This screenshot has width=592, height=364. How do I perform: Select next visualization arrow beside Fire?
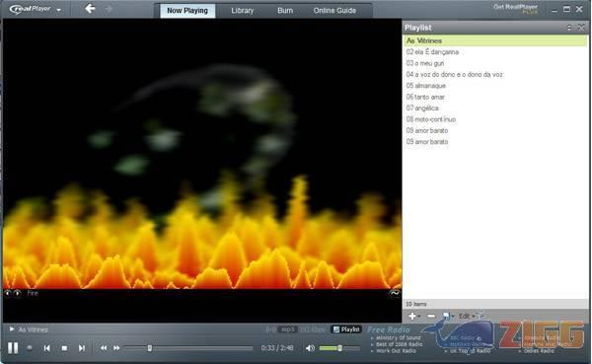click(18, 293)
